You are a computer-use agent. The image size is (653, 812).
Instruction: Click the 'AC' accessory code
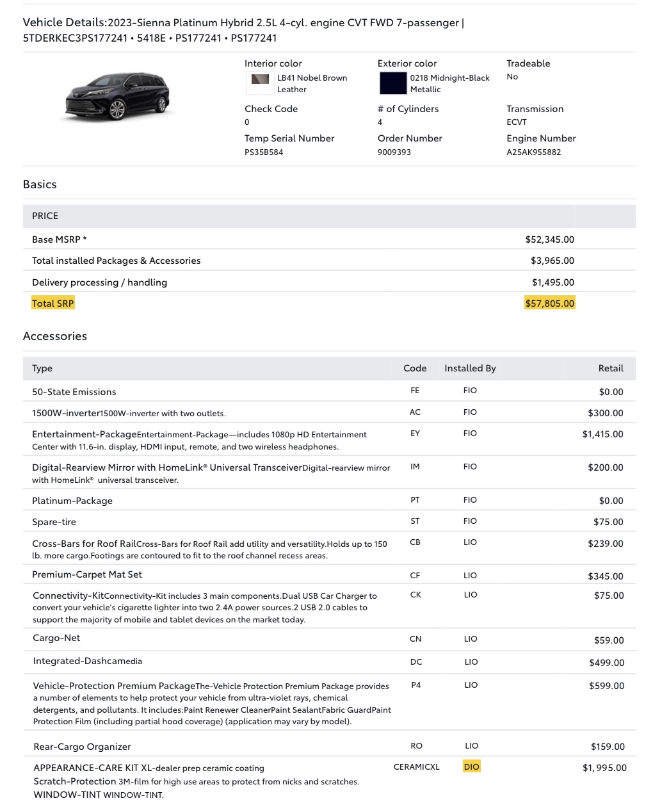(415, 412)
